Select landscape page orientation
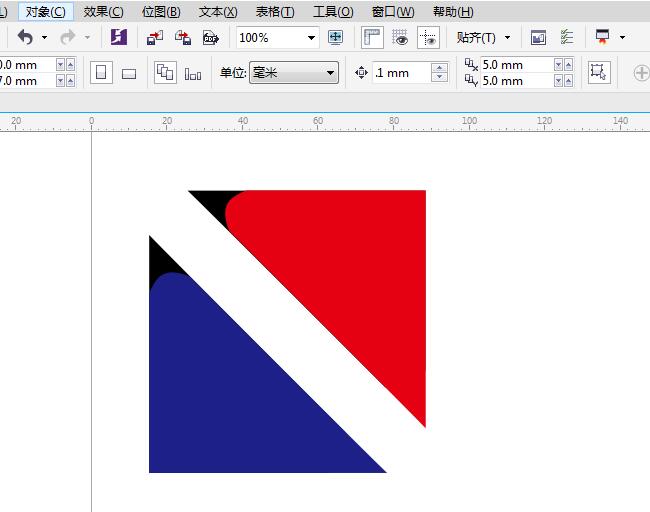The width and height of the screenshot is (650, 512). [129, 73]
